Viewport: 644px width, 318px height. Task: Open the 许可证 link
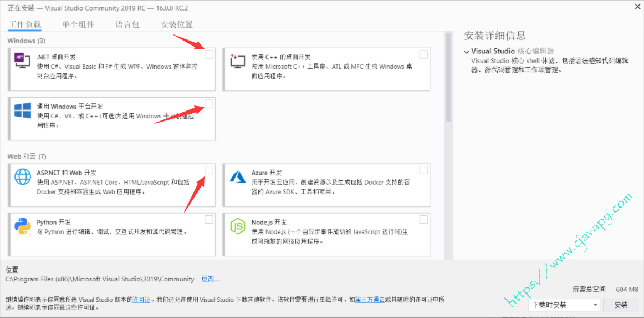click(x=141, y=300)
